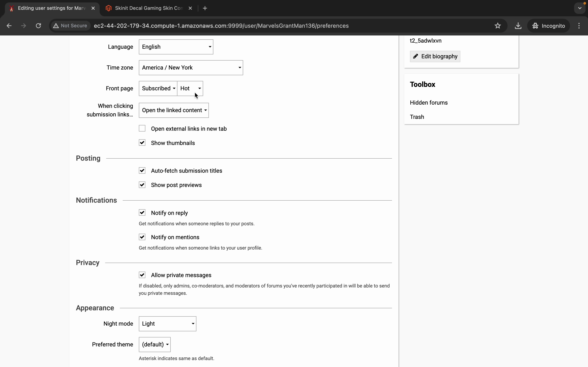This screenshot has width=588, height=367.
Task: Open a new browser tab
Action: click(205, 8)
